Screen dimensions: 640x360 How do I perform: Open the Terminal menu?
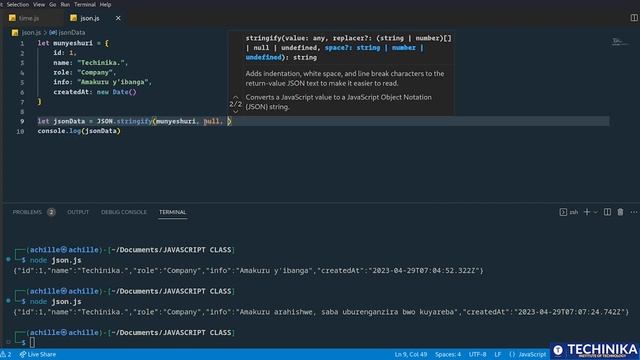[84, 4]
